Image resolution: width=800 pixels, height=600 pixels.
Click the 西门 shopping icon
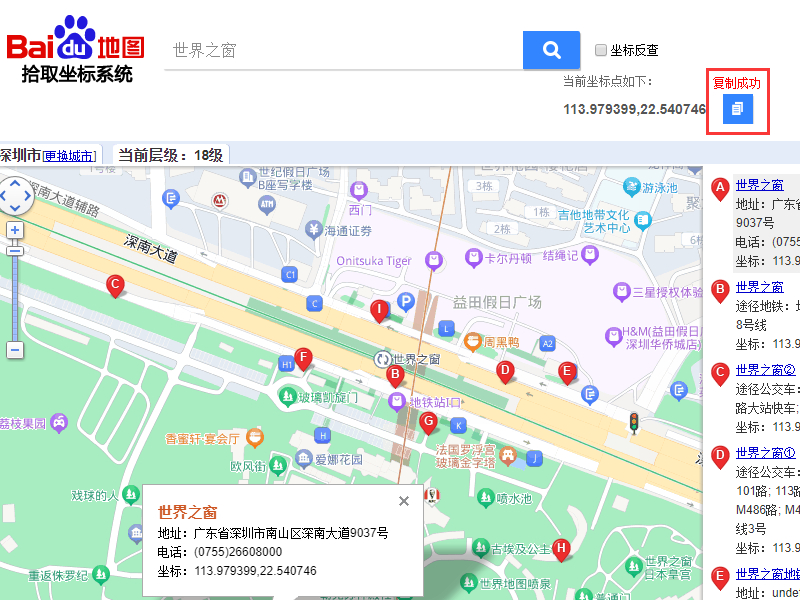(359, 191)
